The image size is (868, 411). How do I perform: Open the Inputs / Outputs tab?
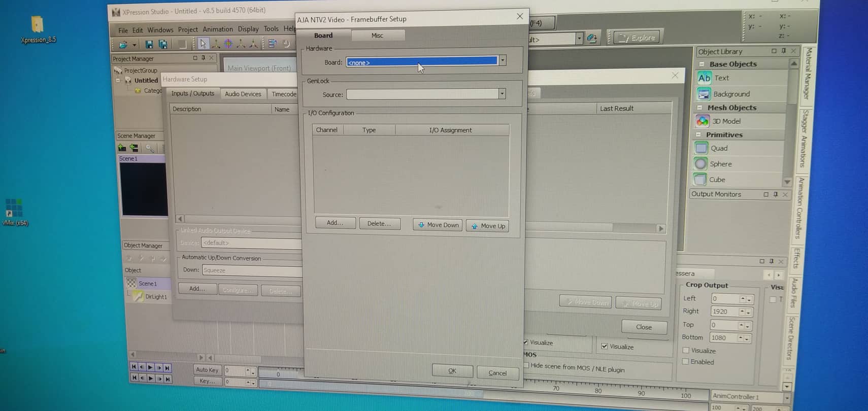pyautogui.click(x=193, y=93)
